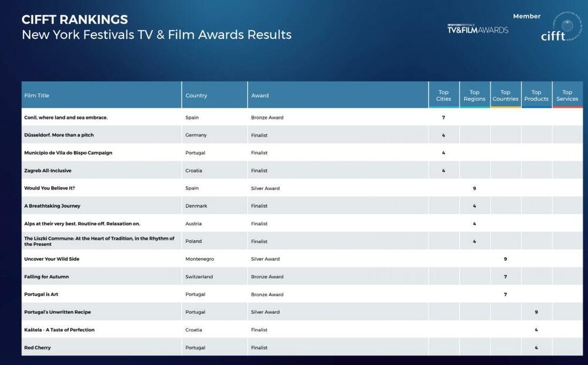Click the 'Zagreb All-Inclusive' film title
The height and width of the screenshot is (365, 588).
tap(48, 171)
